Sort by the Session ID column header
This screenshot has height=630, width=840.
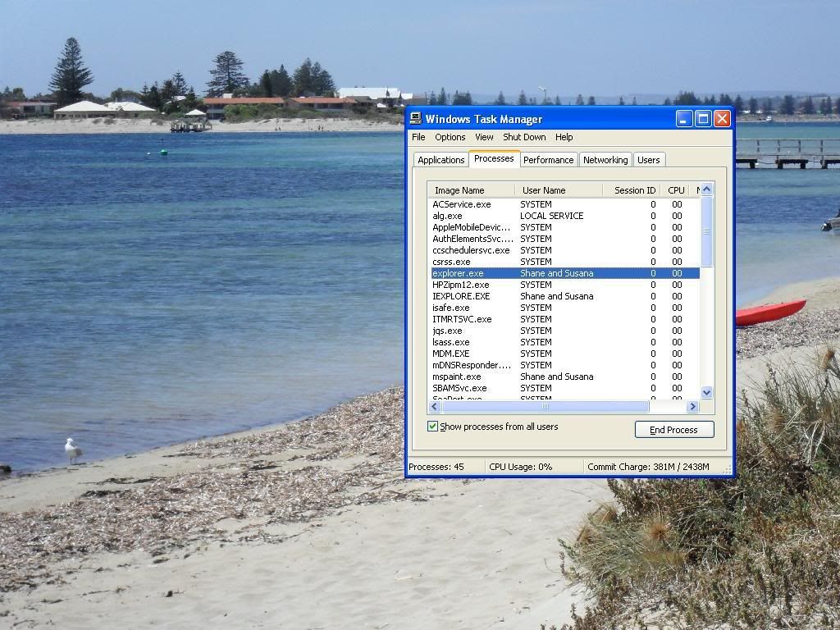coord(632,190)
